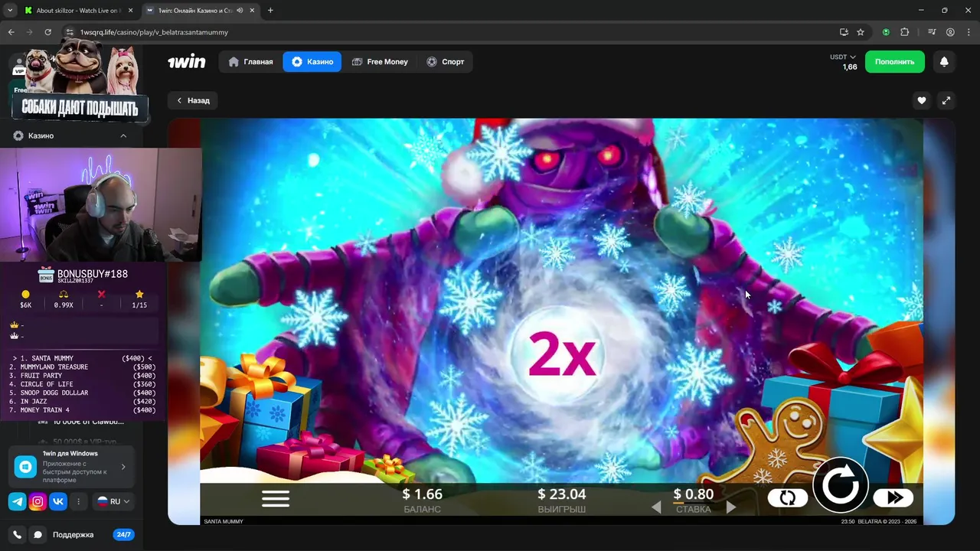Spin the Santa Mummy reels
980x551 pixels.
[x=840, y=484]
